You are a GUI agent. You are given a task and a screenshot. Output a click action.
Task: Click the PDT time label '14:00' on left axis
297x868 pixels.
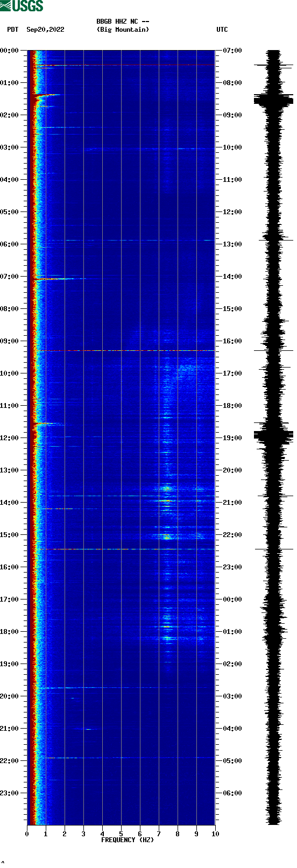tap(10, 503)
